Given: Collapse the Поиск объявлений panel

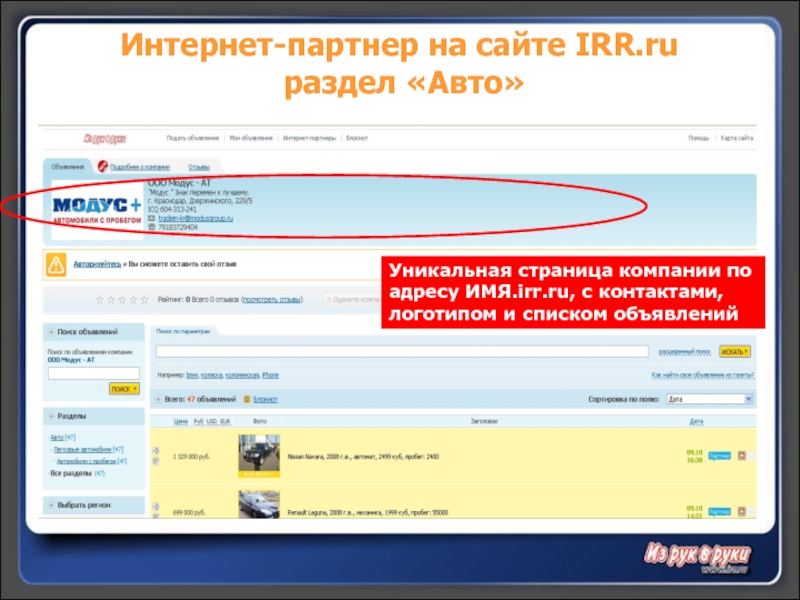Looking at the screenshot, I should click(x=51, y=332).
